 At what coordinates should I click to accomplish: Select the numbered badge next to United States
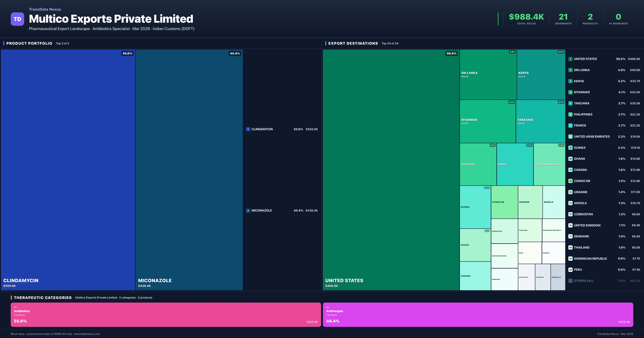(x=570, y=59)
